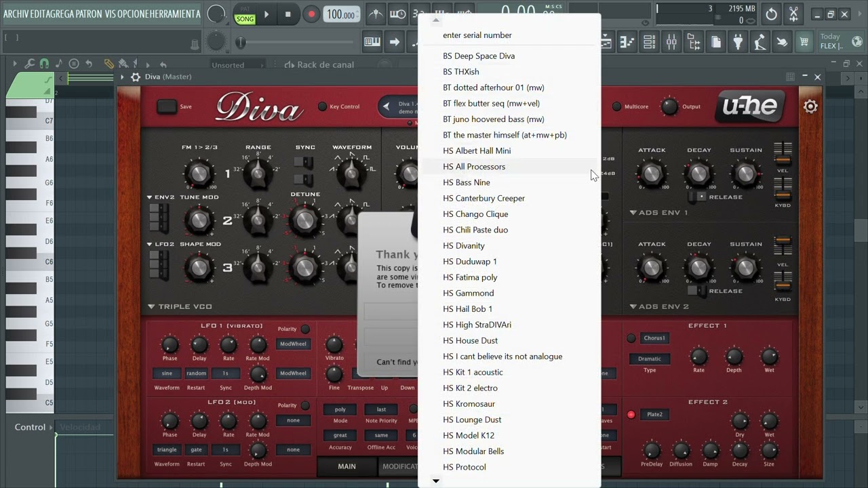Open plugin wrapper gear in Diva titlebar

[136, 77]
